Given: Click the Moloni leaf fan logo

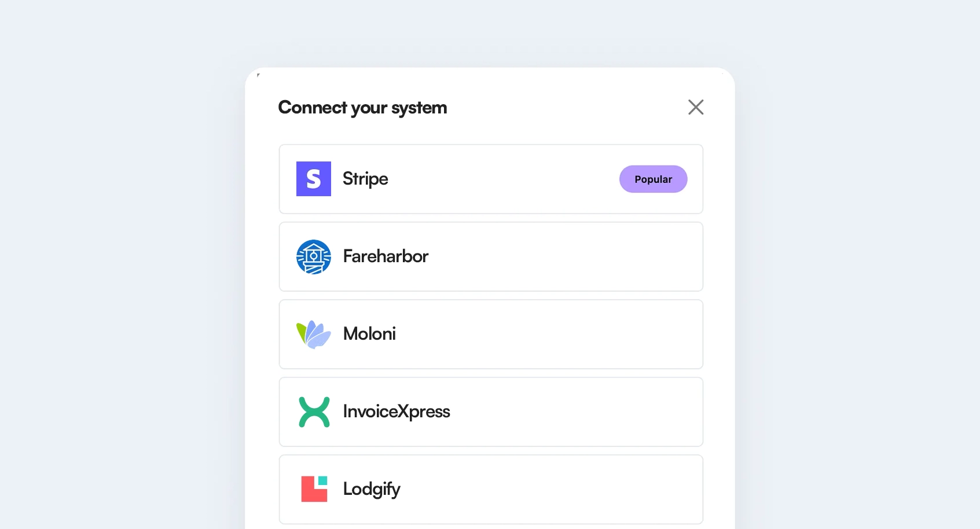Looking at the screenshot, I should click(313, 334).
